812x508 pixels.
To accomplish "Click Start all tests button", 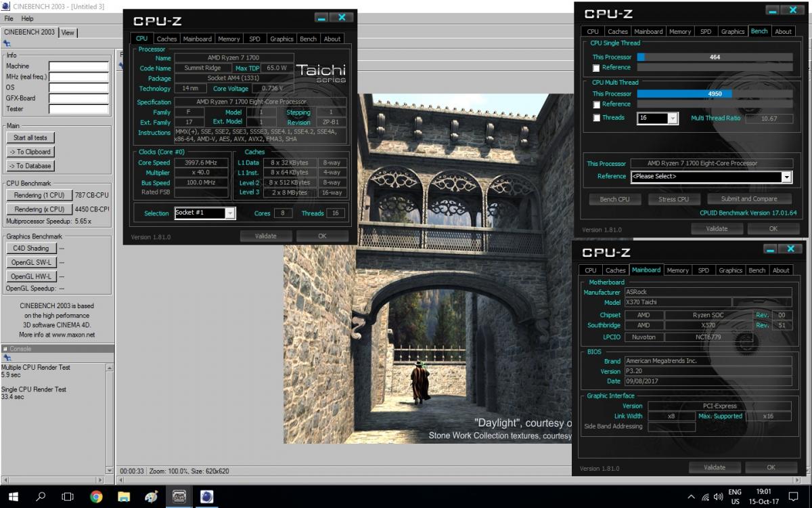I will point(30,137).
